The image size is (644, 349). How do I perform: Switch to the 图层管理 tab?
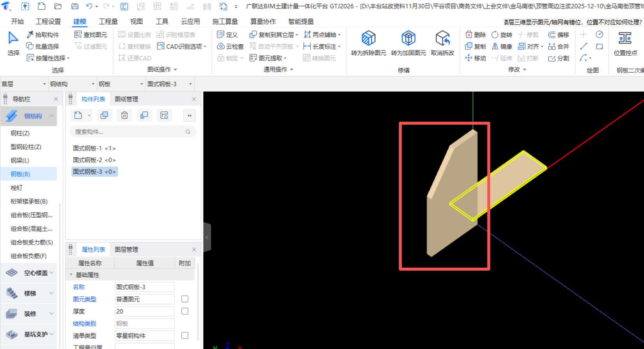(x=126, y=249)
